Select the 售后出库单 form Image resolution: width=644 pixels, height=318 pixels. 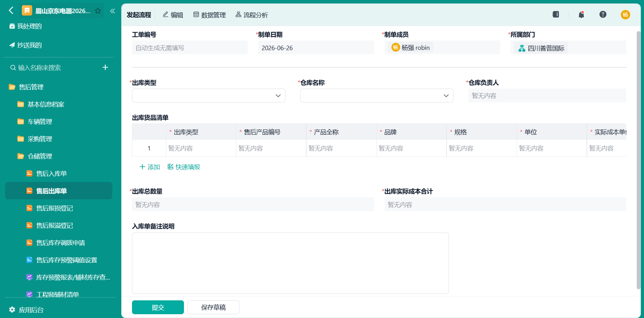59,191
